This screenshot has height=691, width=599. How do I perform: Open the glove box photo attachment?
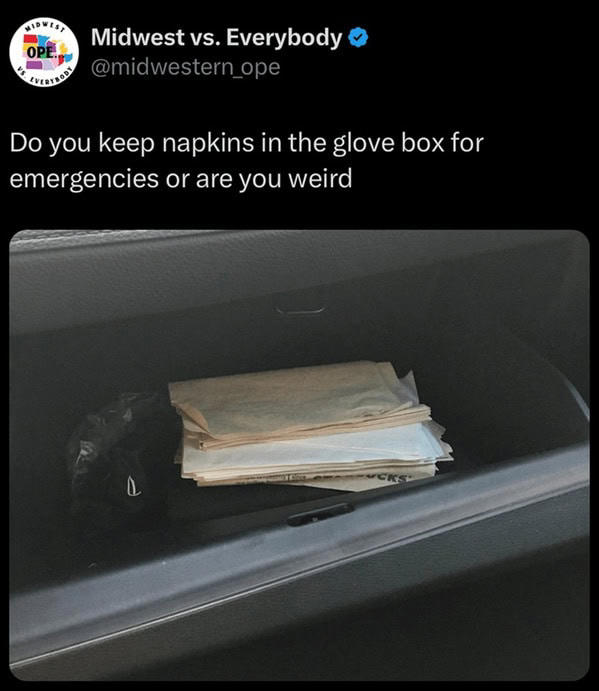pos(299,455)
